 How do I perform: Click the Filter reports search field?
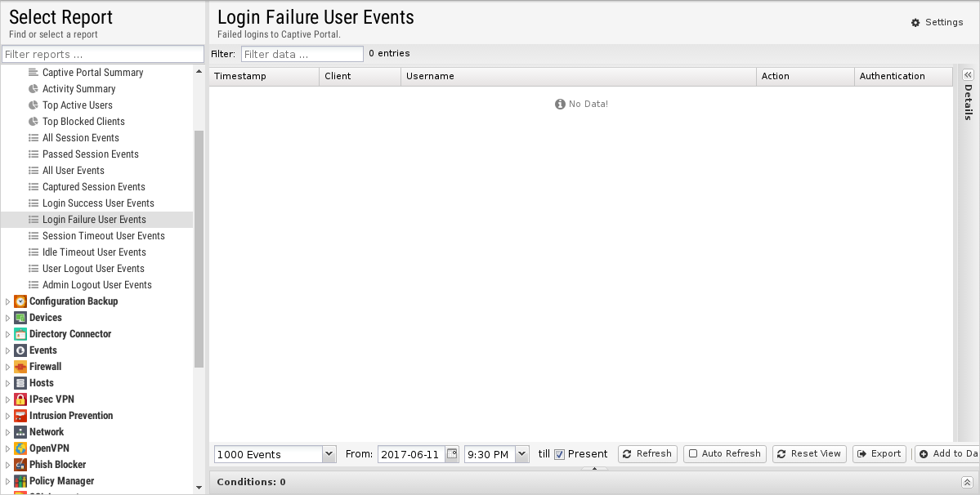tap(102, 55)
